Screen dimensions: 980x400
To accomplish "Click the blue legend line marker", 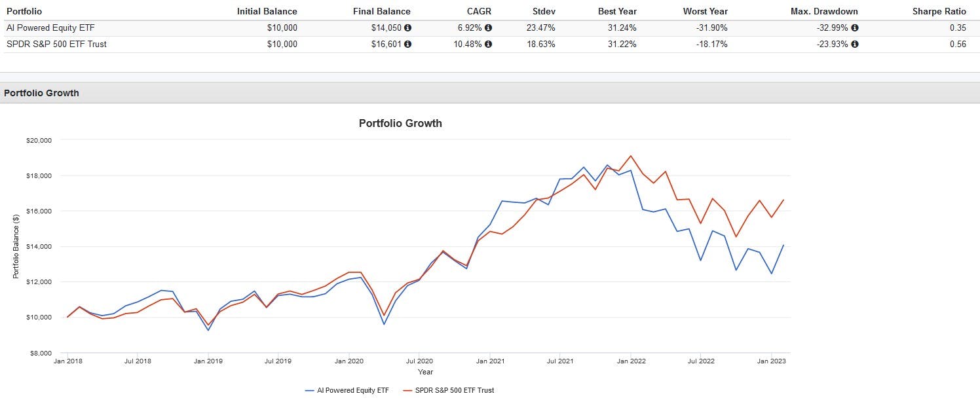I will point(310,390).
